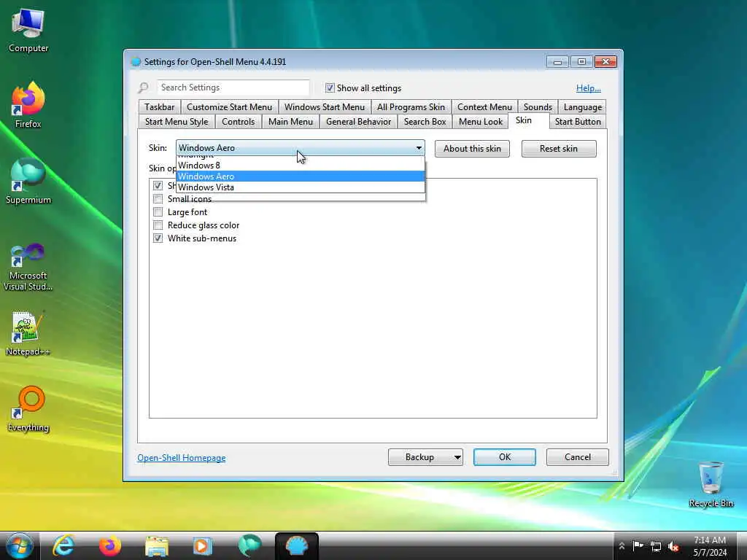Uncheck White sub-menus
Image resolution: width=747 pixels, height=560 pixels.
coord(158,238)
